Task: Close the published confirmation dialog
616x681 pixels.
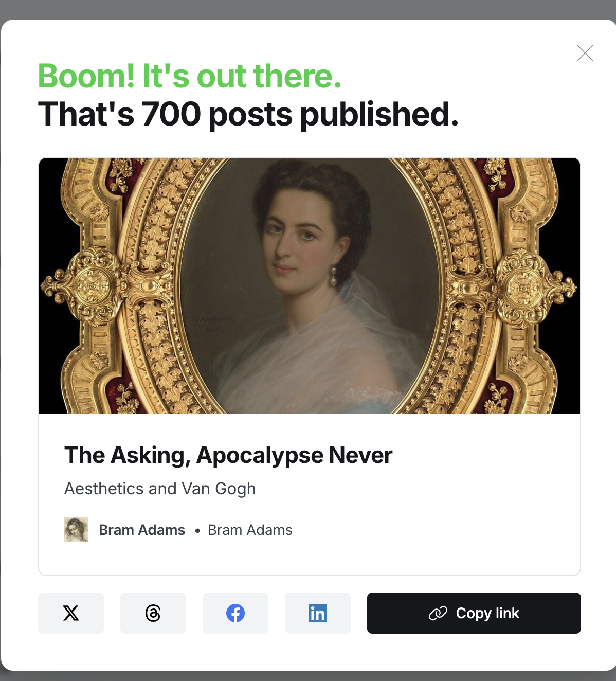Action: pyautogui.click(x=585, y=53)
